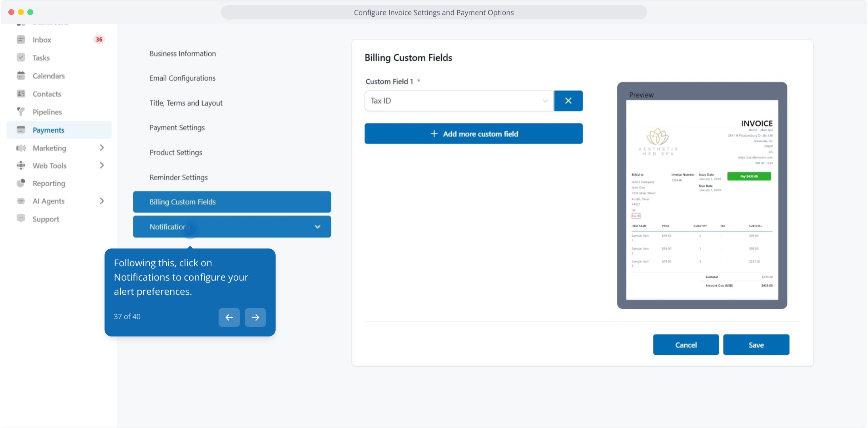This screenshot has width=868, height=428.
Task: Click Add more custom field button
Action: [473, 134]
